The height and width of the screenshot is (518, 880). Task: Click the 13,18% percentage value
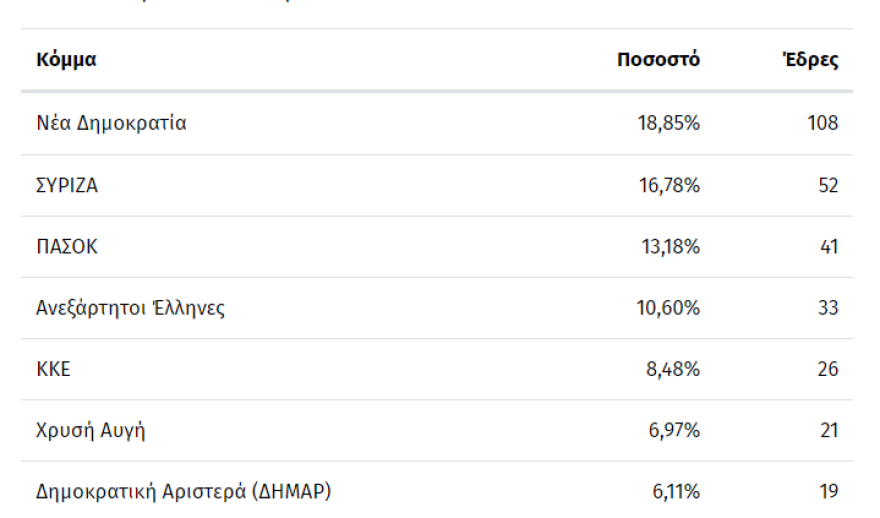click(x=668, y=247)
